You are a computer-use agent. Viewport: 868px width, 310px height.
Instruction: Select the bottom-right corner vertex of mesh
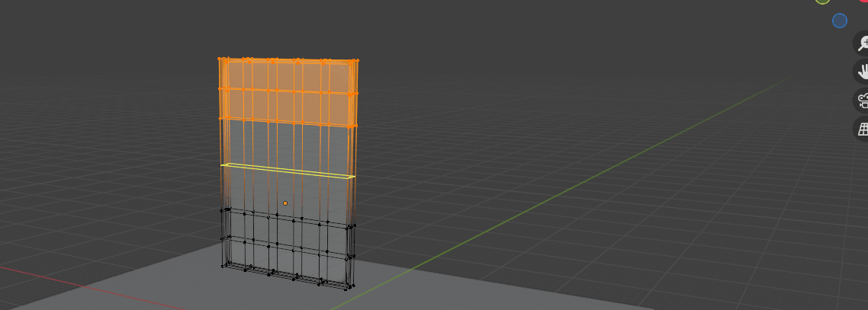tap(352, 288)
